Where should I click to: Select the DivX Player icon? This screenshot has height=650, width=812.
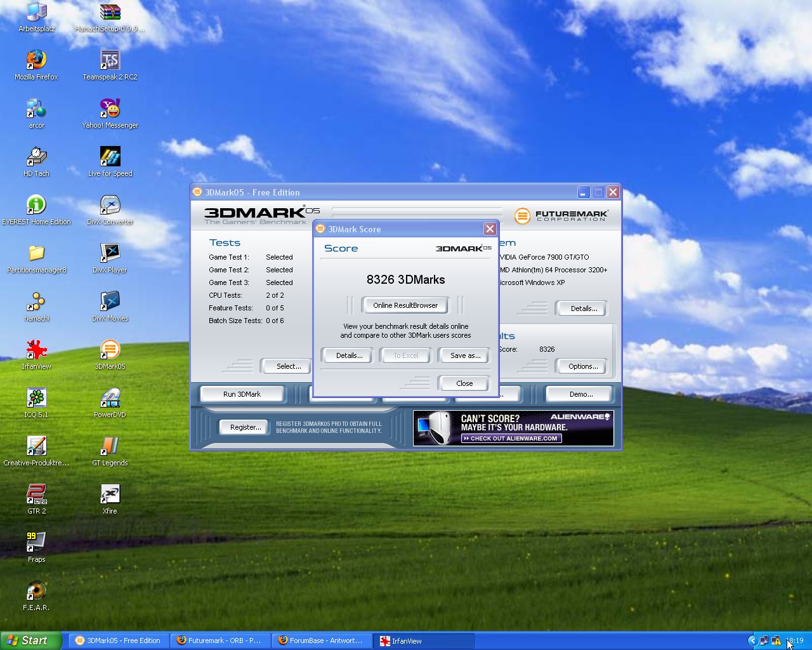click(110, 258)
